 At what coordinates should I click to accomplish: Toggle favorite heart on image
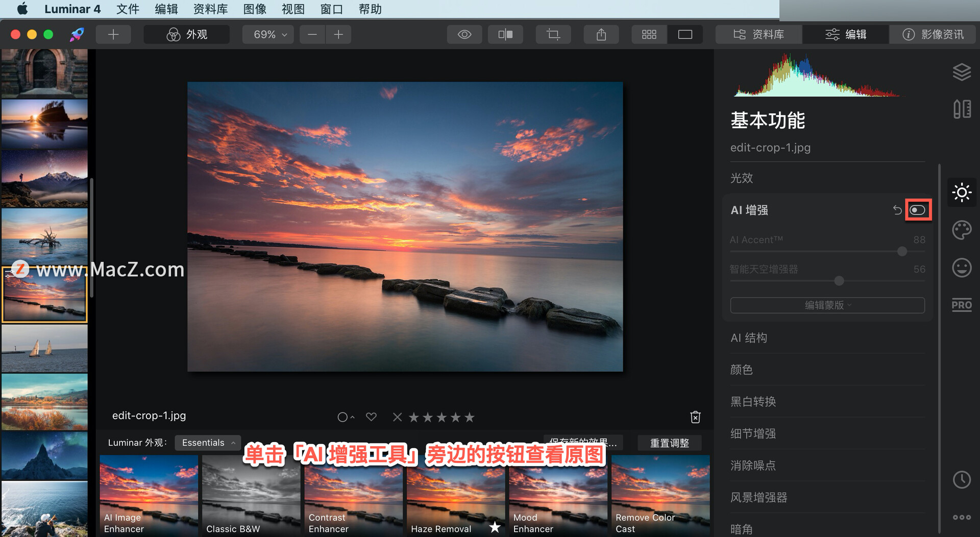click(x=371, y=417)
